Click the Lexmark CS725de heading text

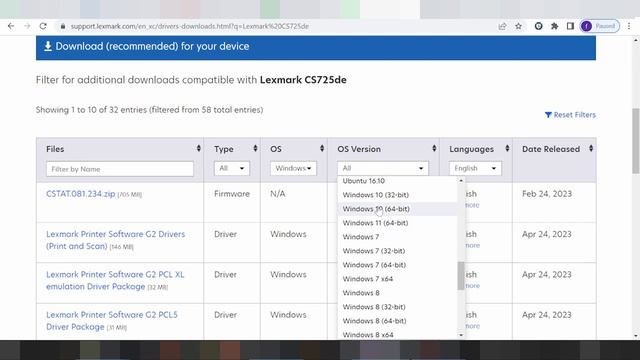303,80
